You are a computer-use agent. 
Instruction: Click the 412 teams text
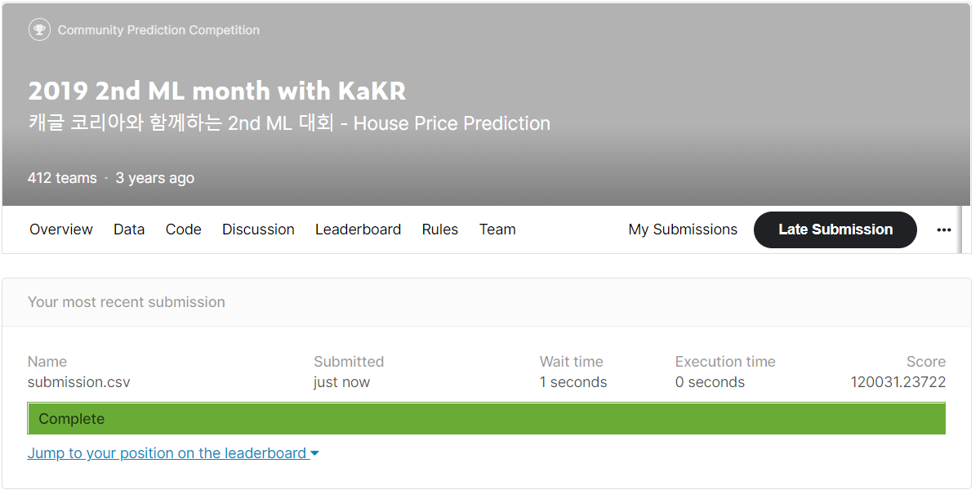coord(62,177)
